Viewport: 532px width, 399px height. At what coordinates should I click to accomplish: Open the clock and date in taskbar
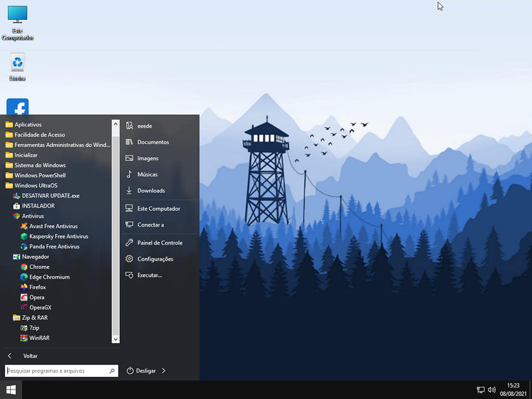click(x=513, y=390)
